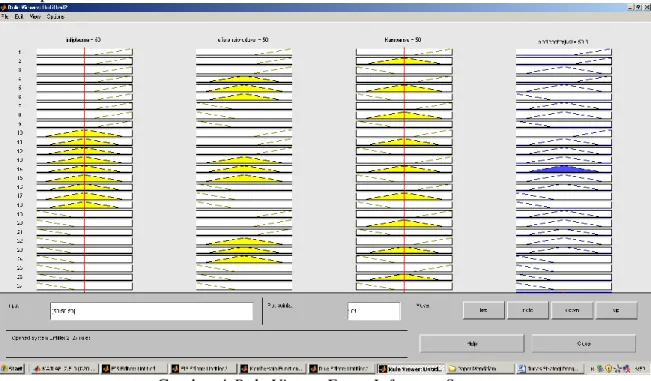Open the Edit menu

19,17
